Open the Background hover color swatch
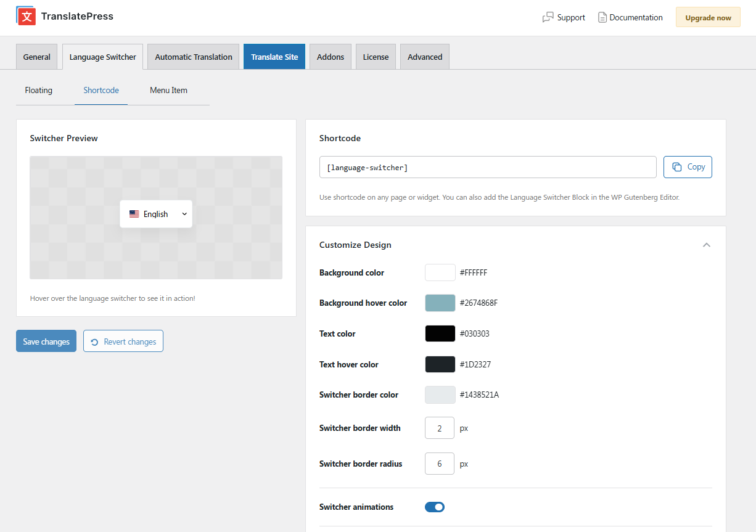The image size is (756, 532). pyautogui.click(x=440, y=303)
